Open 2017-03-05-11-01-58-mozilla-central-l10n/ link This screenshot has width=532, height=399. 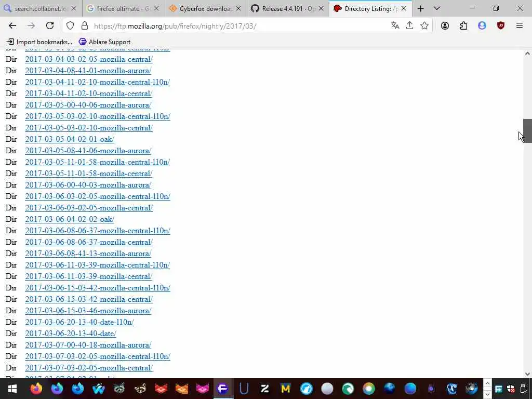point(97,162)
